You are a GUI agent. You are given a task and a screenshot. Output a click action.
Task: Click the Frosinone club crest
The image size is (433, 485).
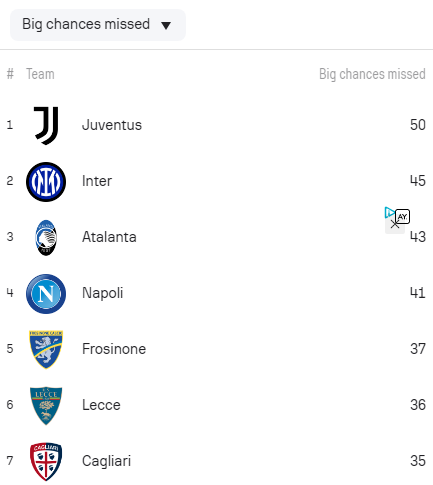pos(46,350)
